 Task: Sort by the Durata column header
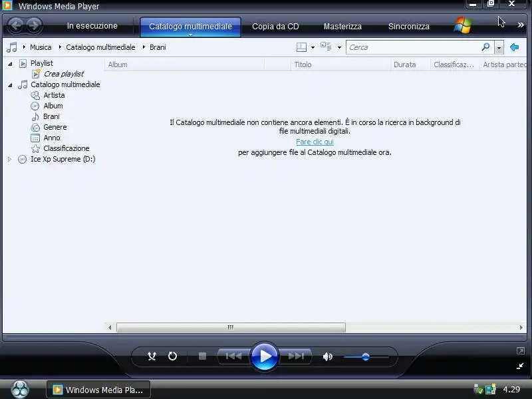pos(410,65)
